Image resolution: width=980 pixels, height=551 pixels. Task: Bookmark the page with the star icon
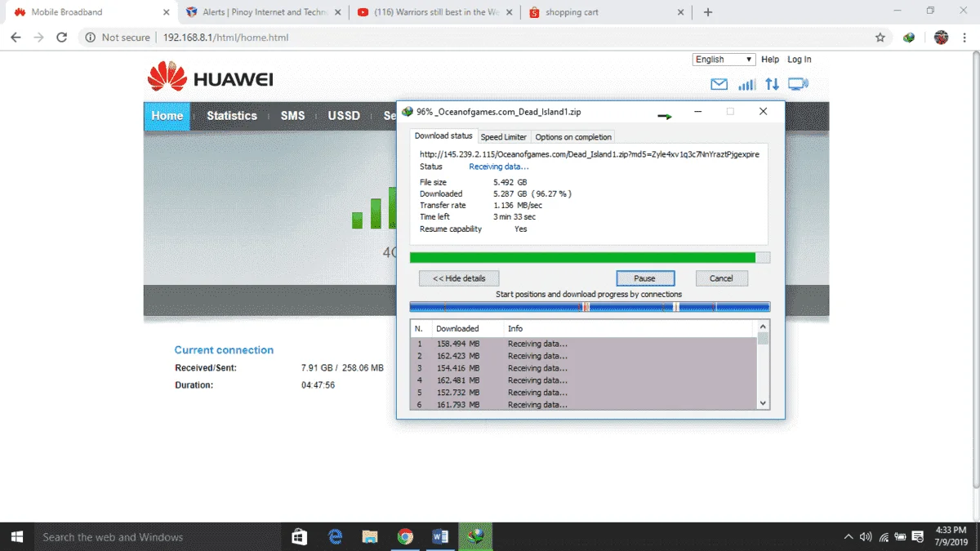point(880,38)
